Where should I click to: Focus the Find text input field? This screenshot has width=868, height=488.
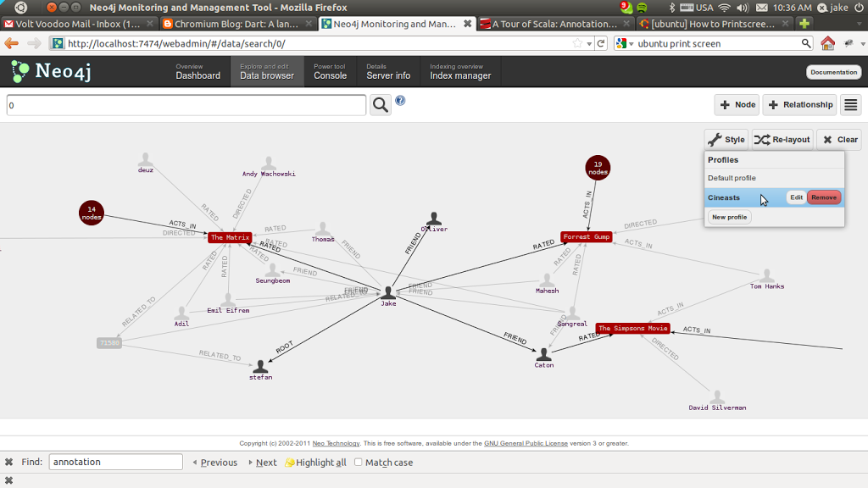click(x=115, y=462)
